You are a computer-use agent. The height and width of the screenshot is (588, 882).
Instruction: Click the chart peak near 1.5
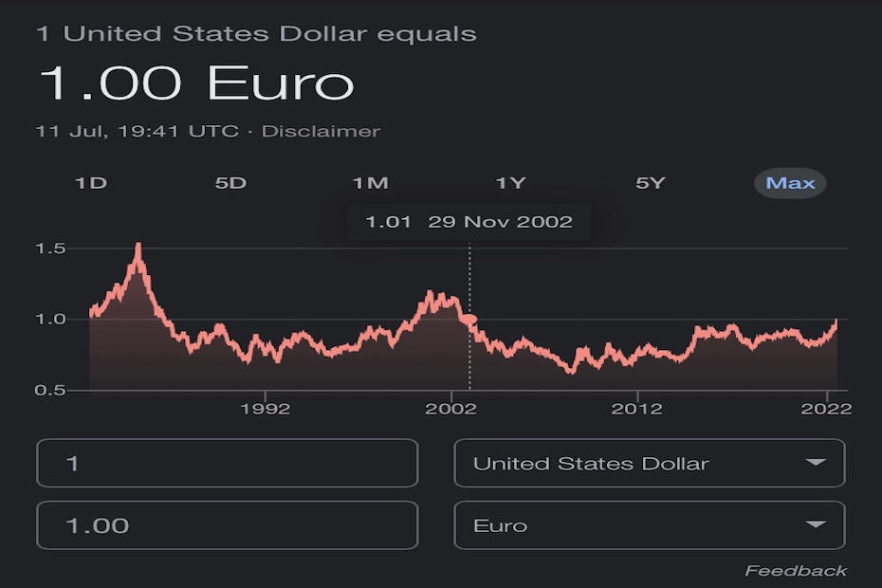click(138, 245)
